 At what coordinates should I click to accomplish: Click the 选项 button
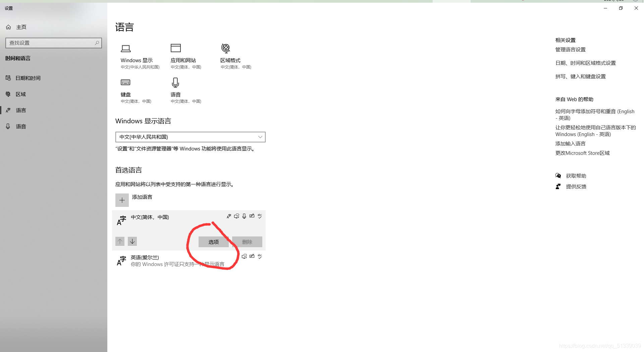(214, 242)
